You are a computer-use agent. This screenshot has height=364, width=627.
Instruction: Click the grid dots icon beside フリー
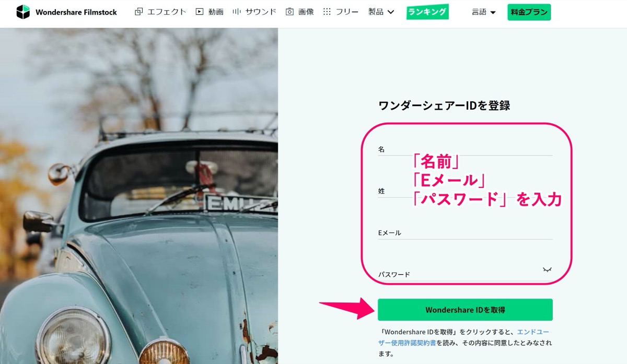[327, 11]
